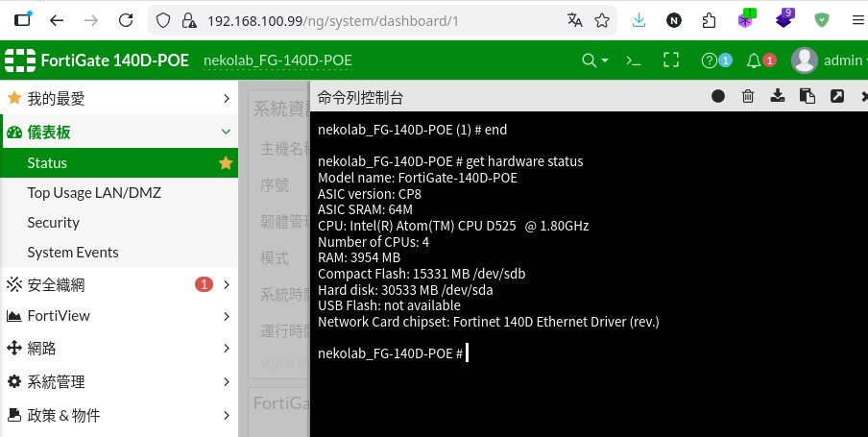
Task: Click the round N extension icon
Action: pyautogui.click(x=674, y=20)
